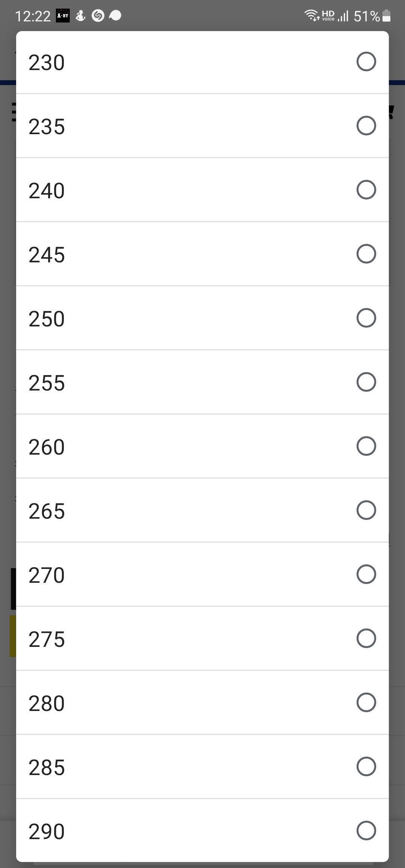Select the 280 list item text
Screen dimensions: 405x868
pos(47,703)
